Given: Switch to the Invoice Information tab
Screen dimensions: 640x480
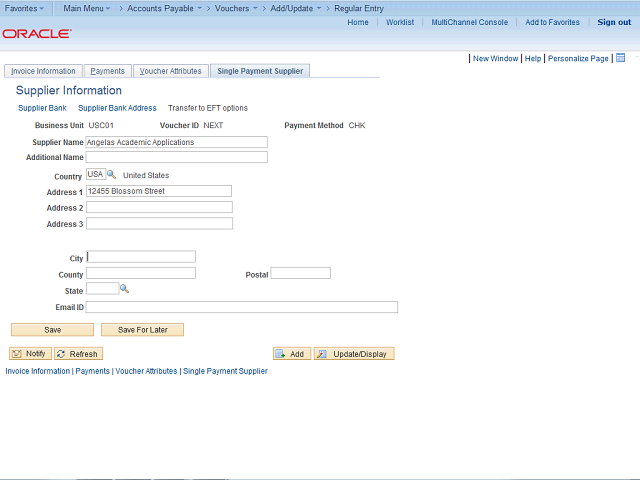Looking at the screenshot, I should pos(43,71).
